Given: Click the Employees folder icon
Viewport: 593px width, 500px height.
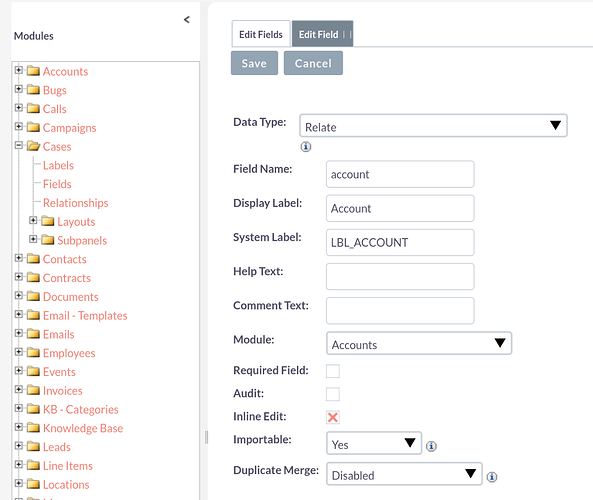Looking at the screenshot, I should click(33, 352).
